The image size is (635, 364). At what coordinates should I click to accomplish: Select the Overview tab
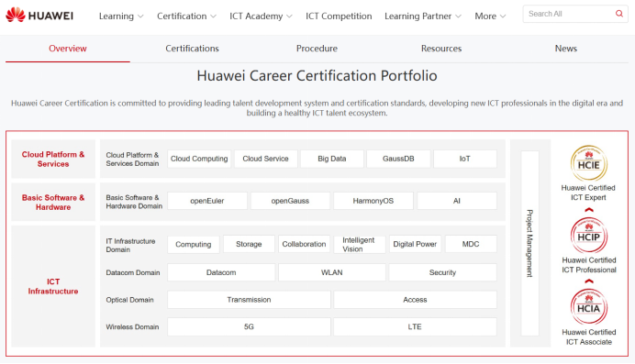click(x=68, y=49)
